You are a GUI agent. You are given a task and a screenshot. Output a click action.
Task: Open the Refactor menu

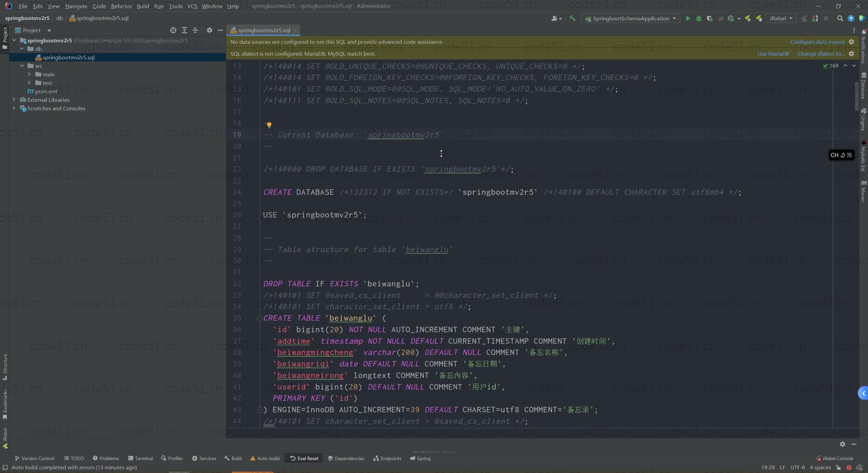pyautogui.click(x=121, y=6)
